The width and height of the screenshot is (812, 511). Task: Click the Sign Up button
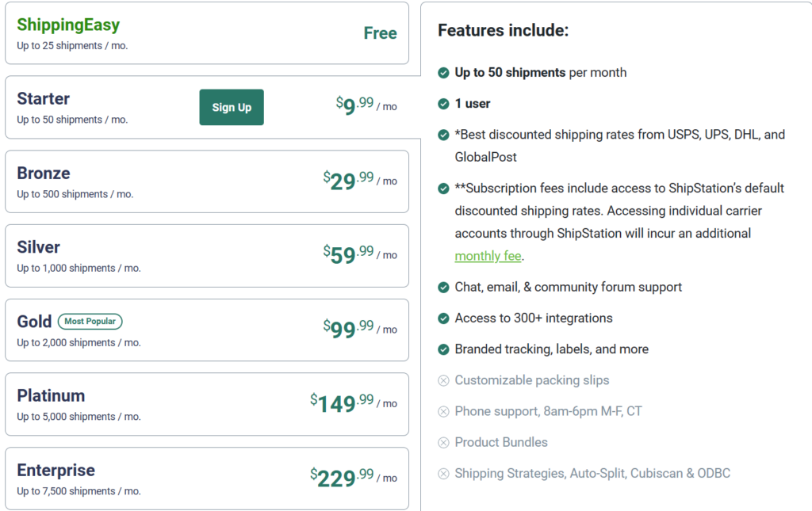(231, 107)
